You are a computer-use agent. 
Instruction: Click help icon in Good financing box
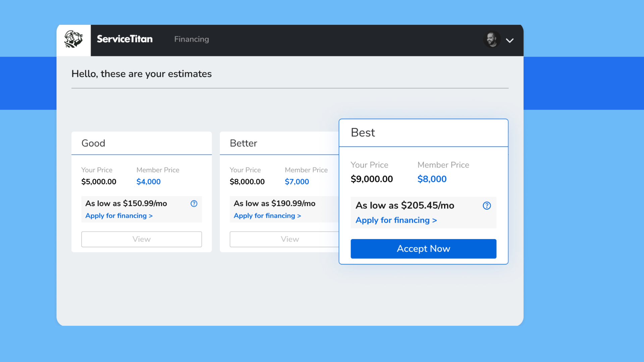coord(194,203)
